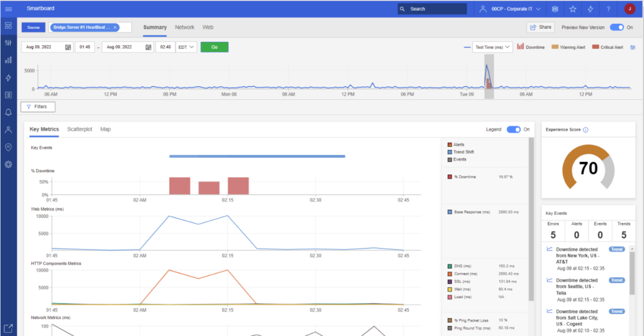Toggle % Downtime legend entry

462,177
